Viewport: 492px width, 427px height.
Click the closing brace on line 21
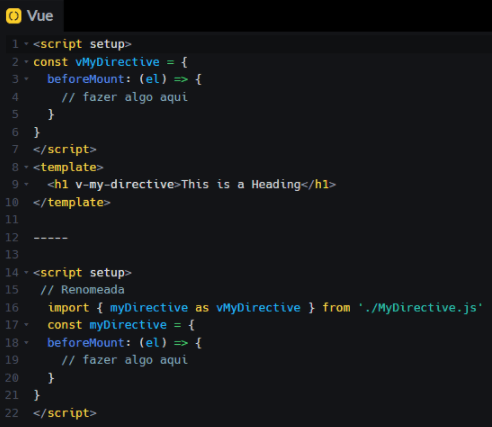coord(37,395)
